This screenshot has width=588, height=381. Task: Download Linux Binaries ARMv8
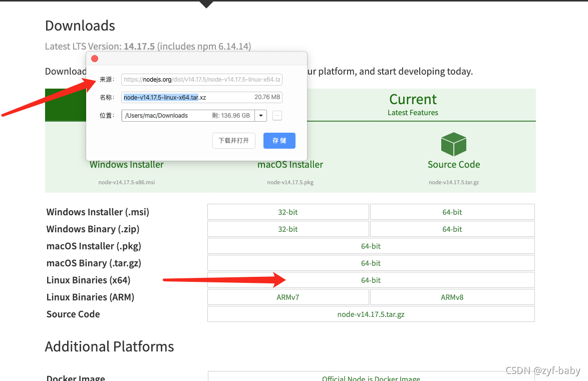452,297
